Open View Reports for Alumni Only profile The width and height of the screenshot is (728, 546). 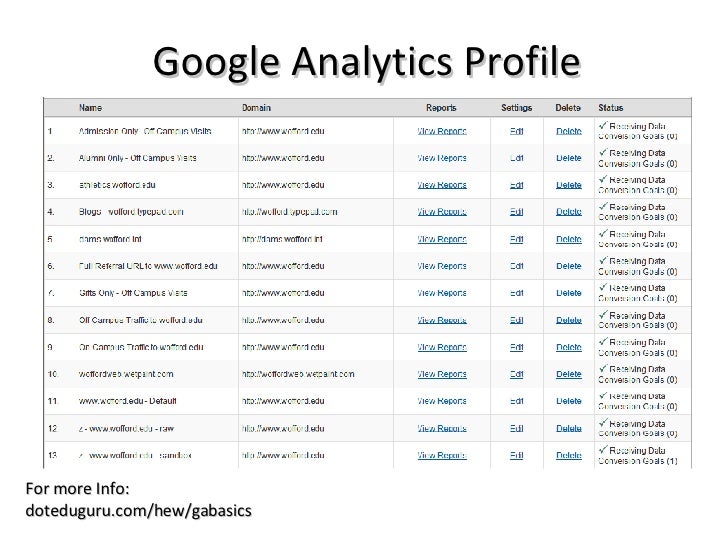tap(441, 158)
